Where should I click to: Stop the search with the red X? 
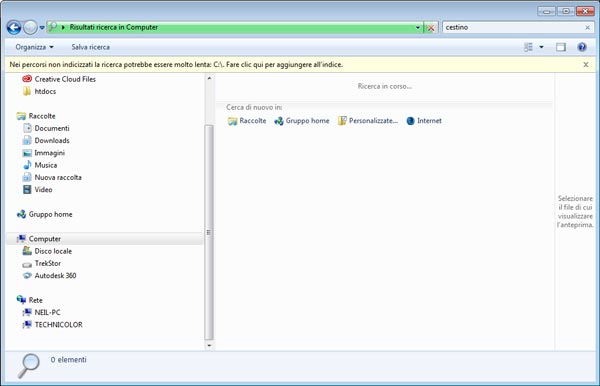click(x=431, y=28)
